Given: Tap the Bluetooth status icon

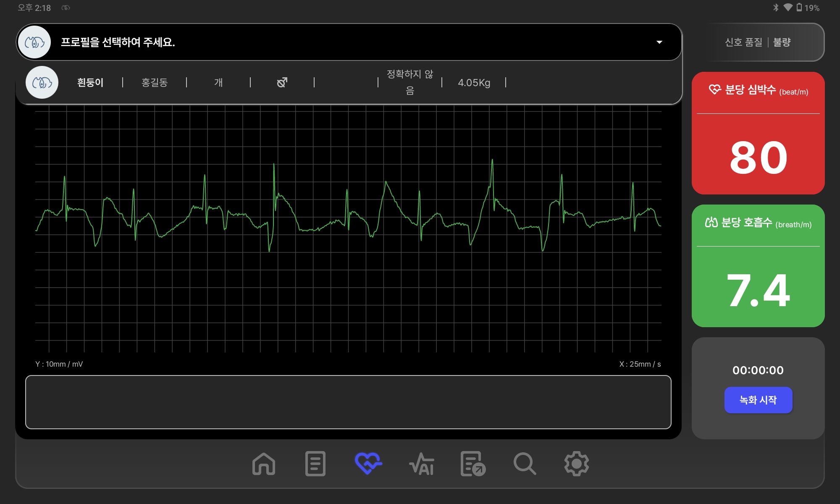Looking at the screenshot, I should (x=776, y=8).
